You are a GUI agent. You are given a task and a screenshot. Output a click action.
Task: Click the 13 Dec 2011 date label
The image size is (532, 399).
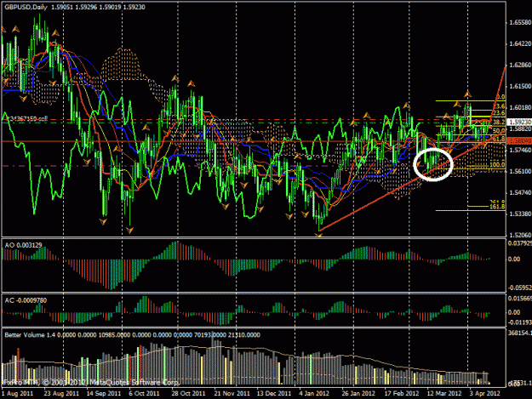[274, 394]
